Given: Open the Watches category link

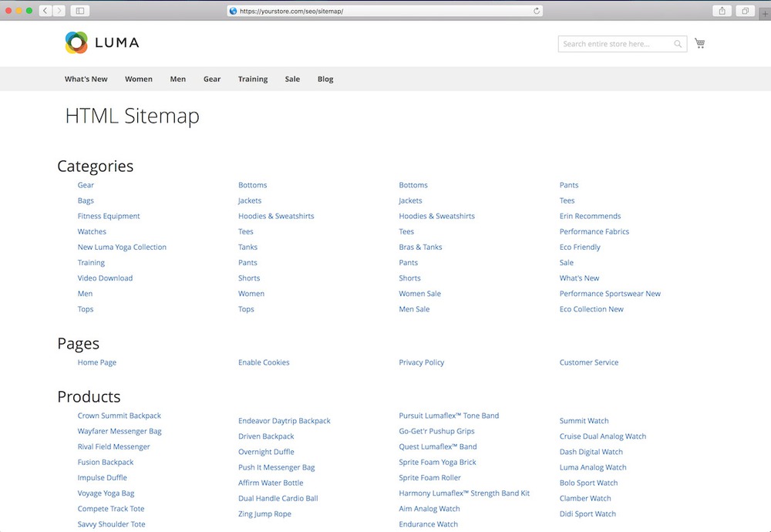Looking at the screenshot, I should pyautogui.click(x=91, y=231).
